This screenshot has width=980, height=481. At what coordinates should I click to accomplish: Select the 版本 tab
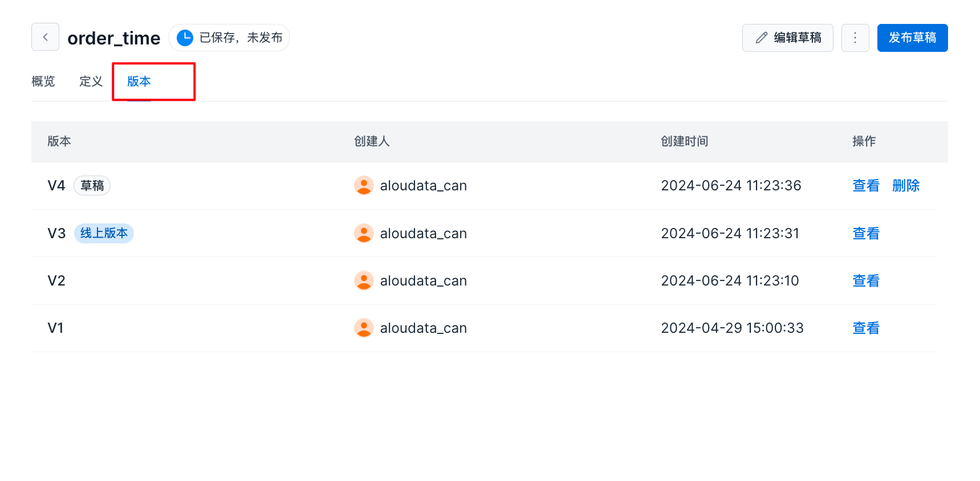(x=139, y=81)
